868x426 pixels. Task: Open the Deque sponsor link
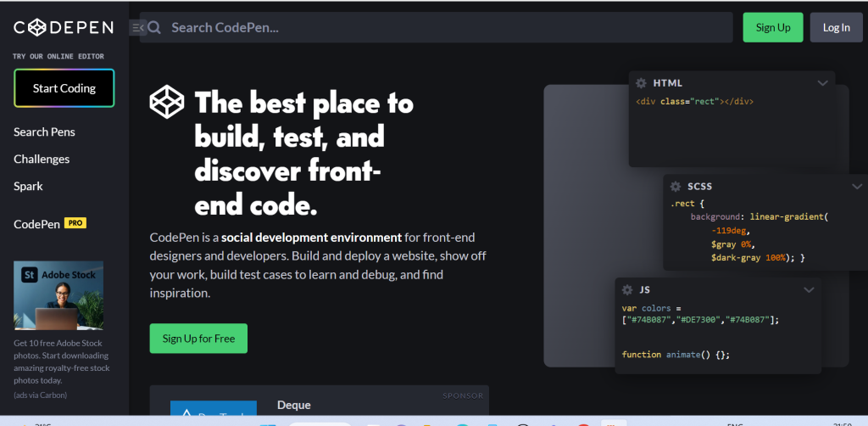coord(294,405)
